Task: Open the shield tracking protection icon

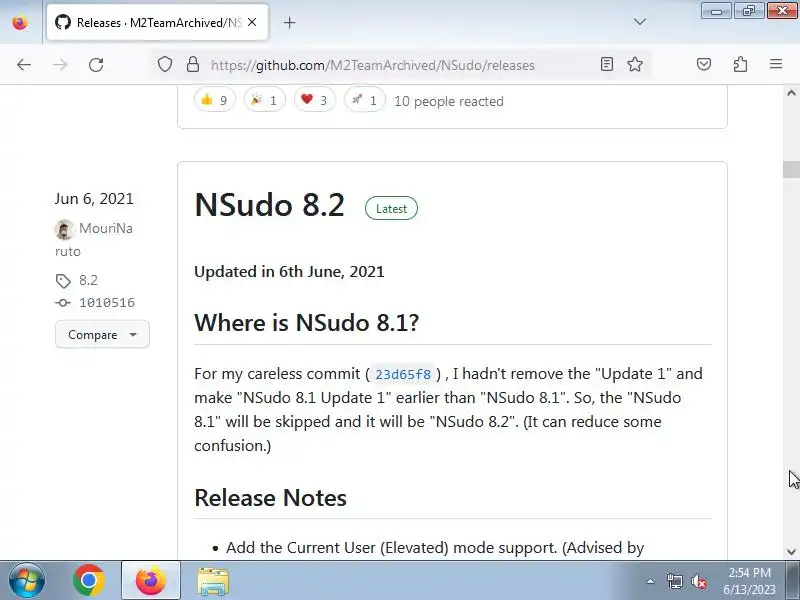Action: pyautogui.click(x=164, y=65)
